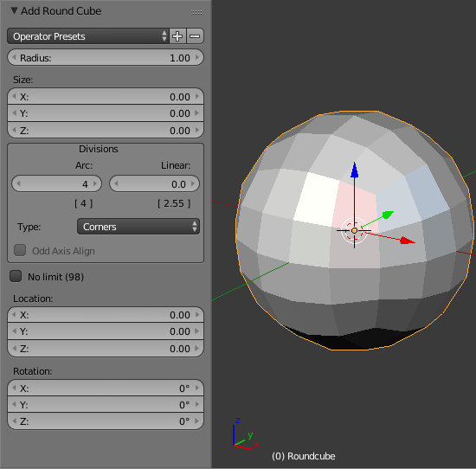
Task: Open the Type Corners dropdown
Action: [x=138, y=227]
